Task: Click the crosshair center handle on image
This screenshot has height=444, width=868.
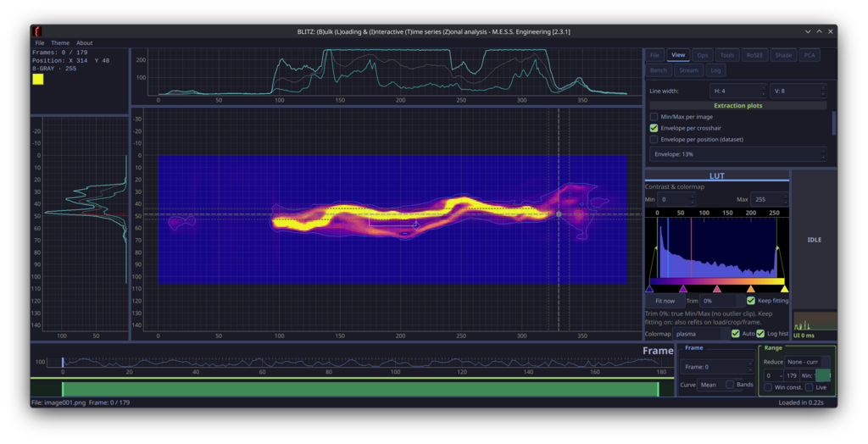Action: [559, 214]
